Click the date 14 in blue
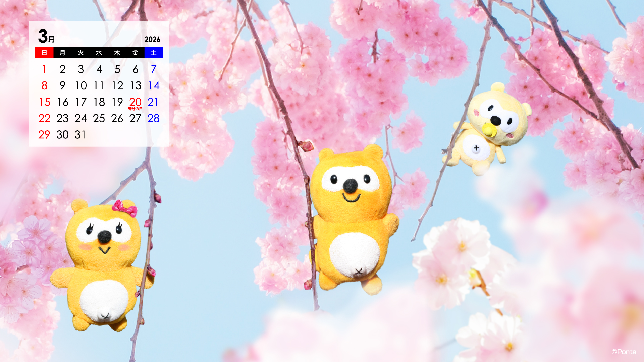 pyautogui.click(x=154, y=86)
